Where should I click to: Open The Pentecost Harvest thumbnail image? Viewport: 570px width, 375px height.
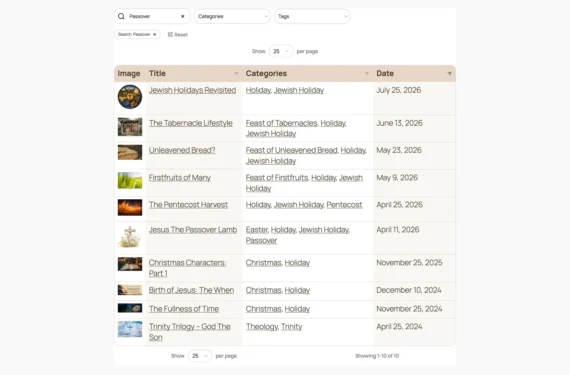tap(130, 207)
